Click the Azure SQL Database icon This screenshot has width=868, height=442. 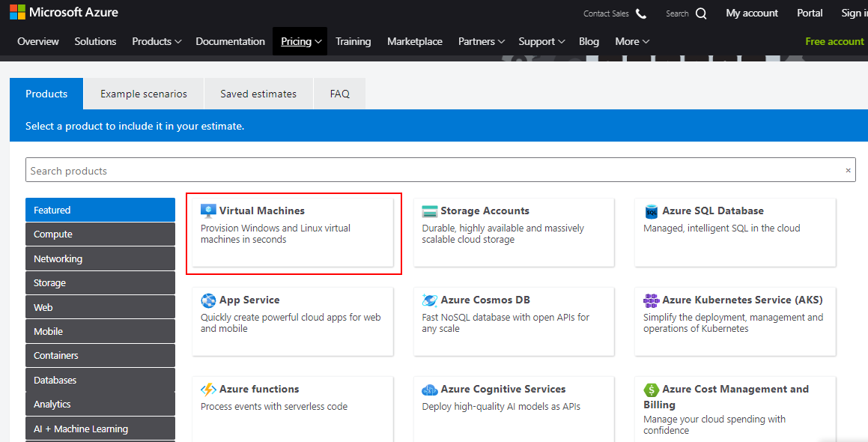pos(651,211)
